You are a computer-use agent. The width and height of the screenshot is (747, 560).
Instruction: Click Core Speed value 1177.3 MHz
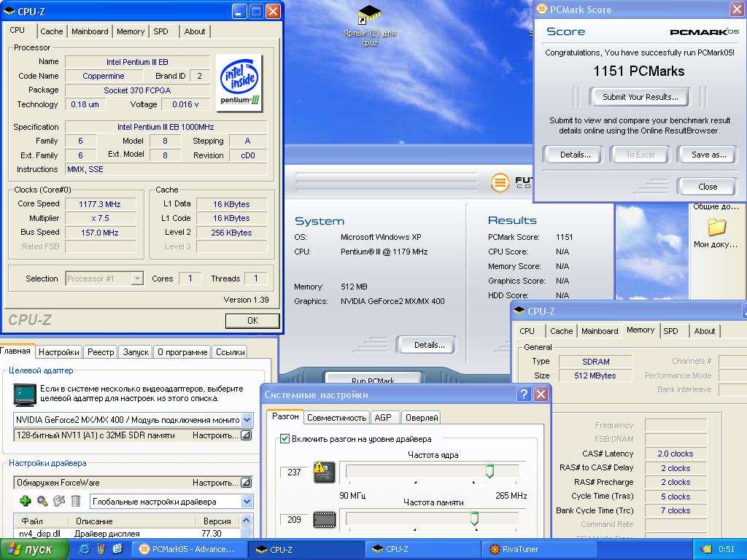(100, 204)
